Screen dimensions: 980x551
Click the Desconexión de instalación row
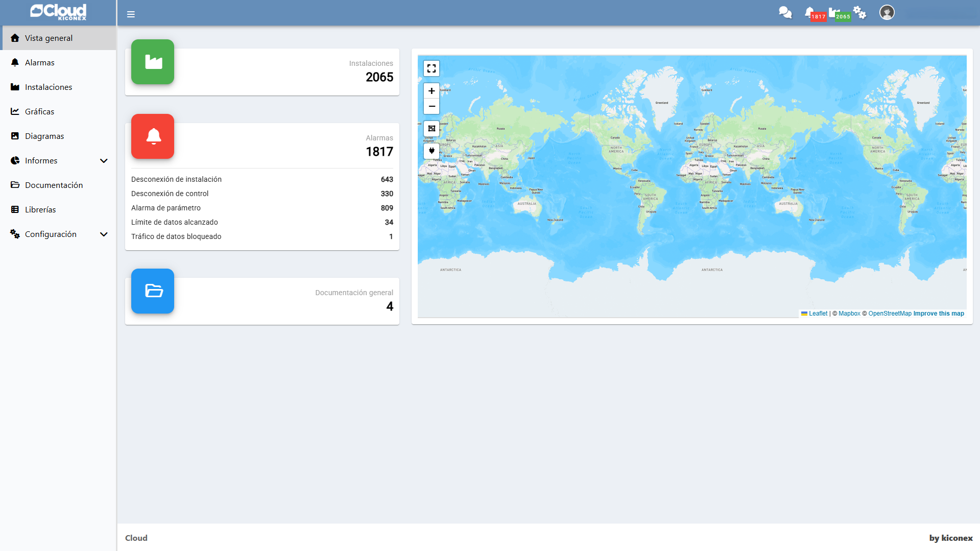point(262,179)
